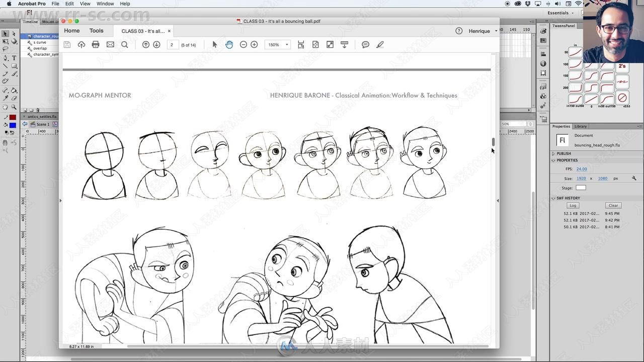
Task: Go to next page arrow
Action: tap(156, 45)
